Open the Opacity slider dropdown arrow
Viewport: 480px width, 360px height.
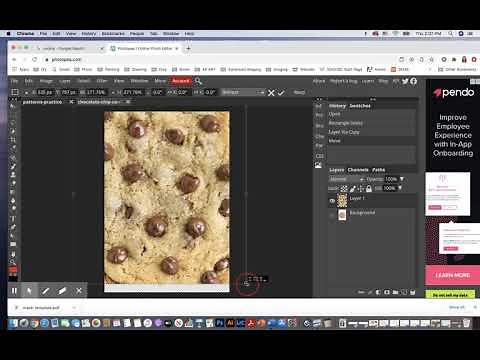(402, 179)
